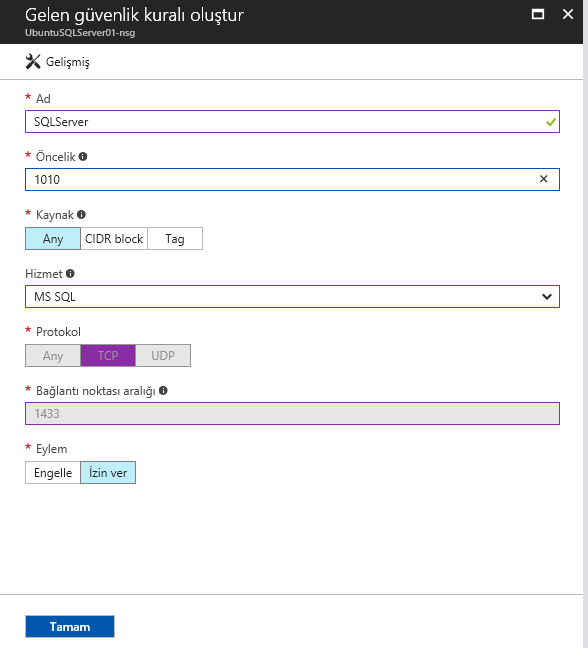Select the UDP protocol option
Screen dimensions: 588x648
pos(163,355)
